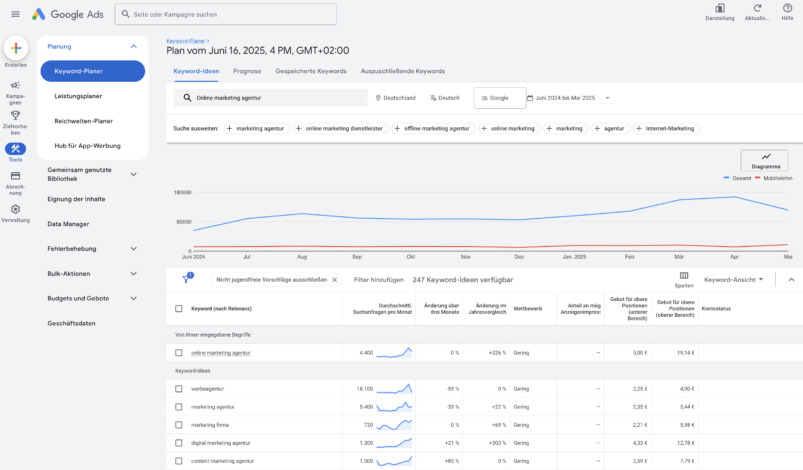Screen dimensions: 803x470
Task: Open the Auszuschließende Keywords tab
Action: [403, 71]
